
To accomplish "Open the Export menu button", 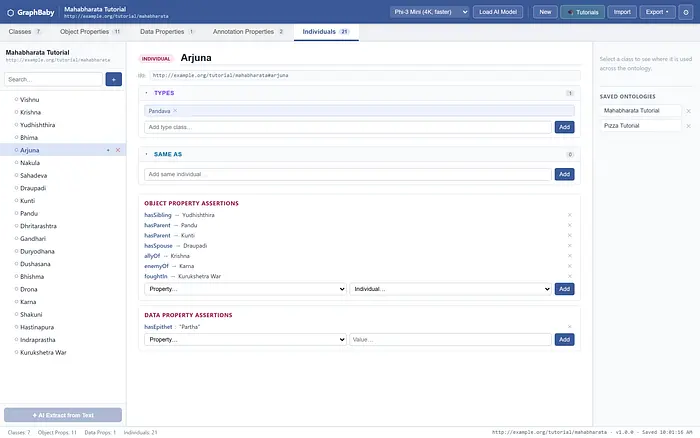I will 657,12.
